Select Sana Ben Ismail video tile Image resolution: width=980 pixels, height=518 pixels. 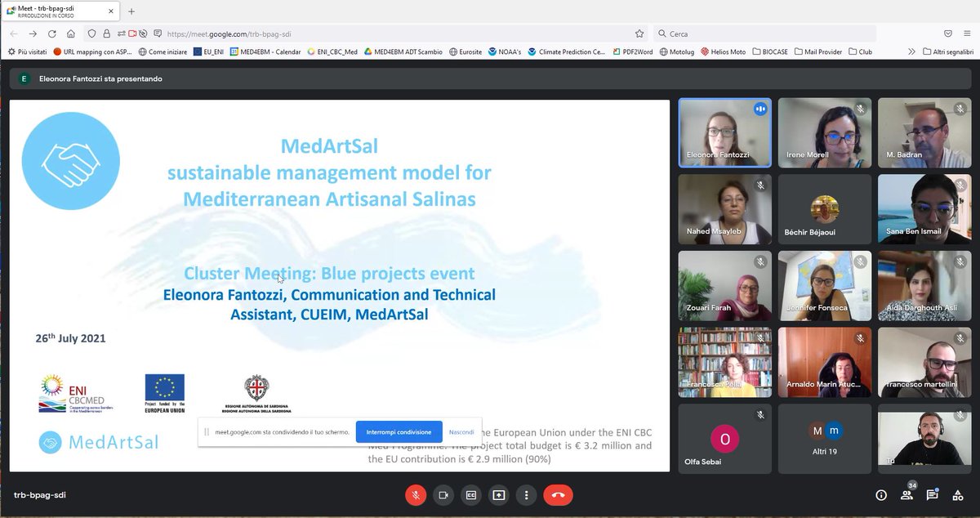924,209
